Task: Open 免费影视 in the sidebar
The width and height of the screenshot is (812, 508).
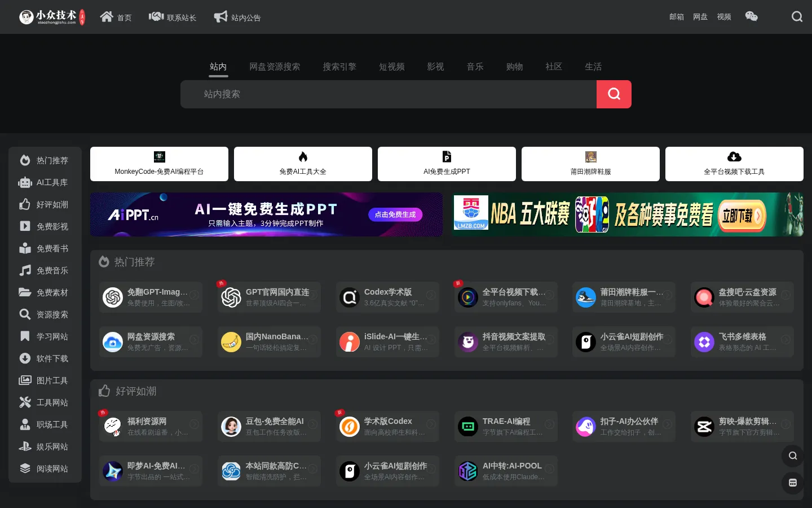Action: click(45, 226)
